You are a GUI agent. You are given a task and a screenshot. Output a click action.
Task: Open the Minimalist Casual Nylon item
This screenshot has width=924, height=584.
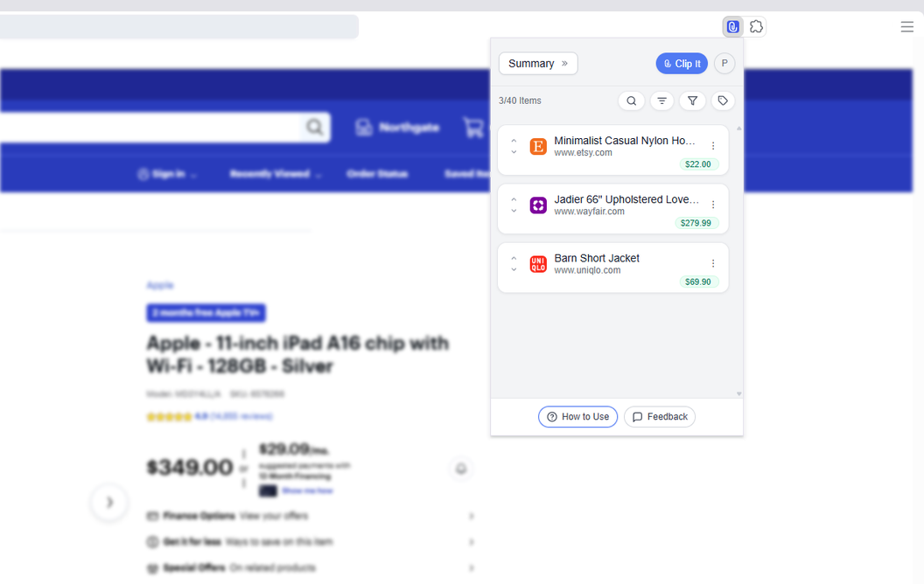pos(624,141)
